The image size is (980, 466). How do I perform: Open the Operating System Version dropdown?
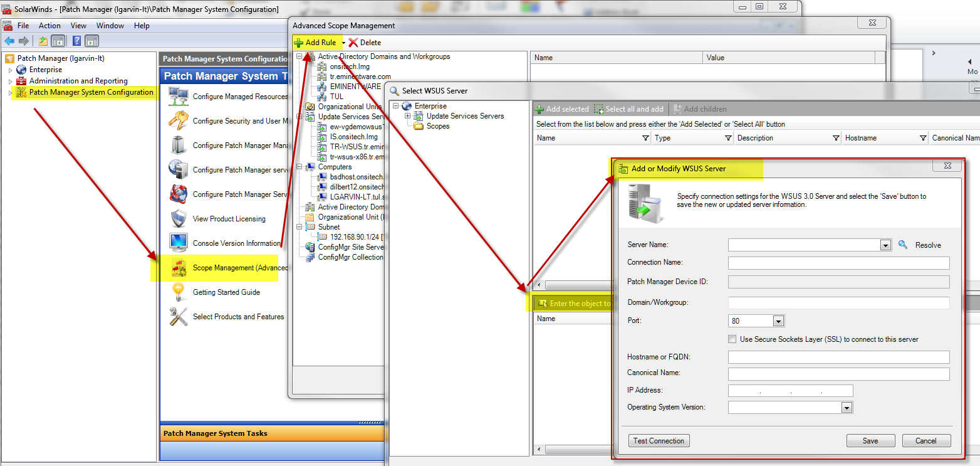[x=847, y=408]
